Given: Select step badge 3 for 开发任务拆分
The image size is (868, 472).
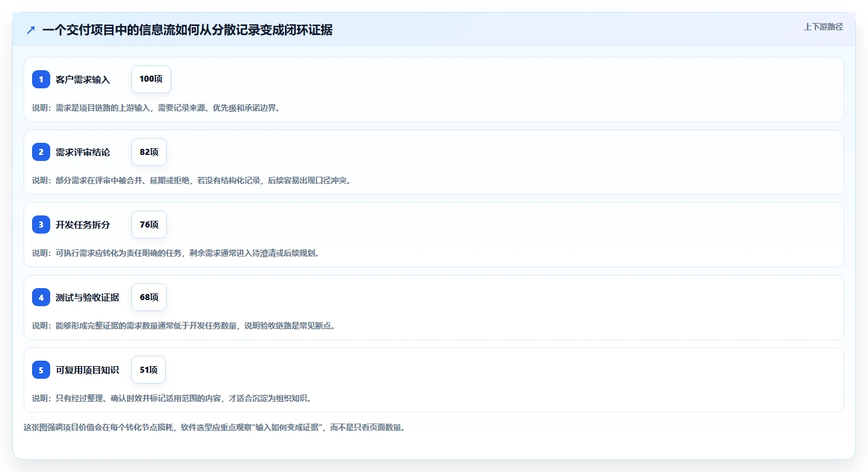Looking at the screenshot, I should click(x=41, y=225).
